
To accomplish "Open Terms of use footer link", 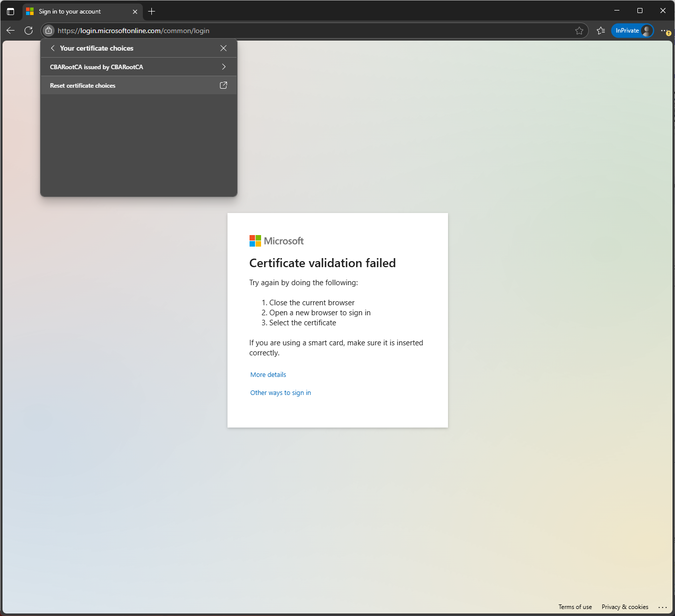I will 575,607.
